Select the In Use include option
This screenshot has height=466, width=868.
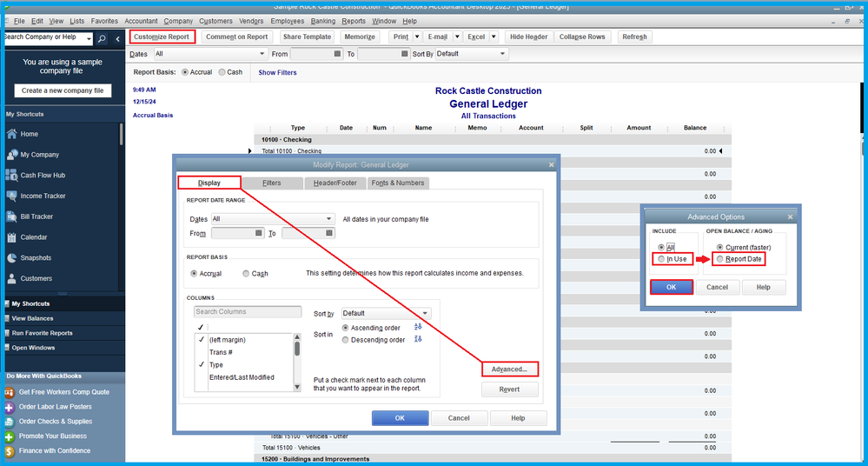pos(661,259)
